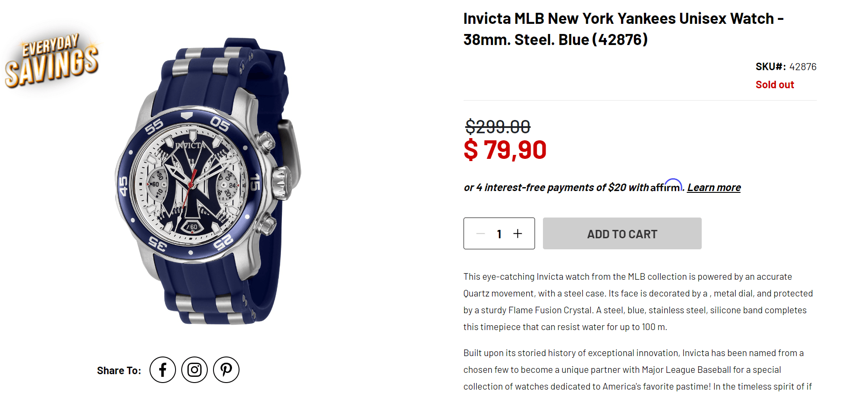This screenshot has width=868, height=398.
Task: Click the circular Pinterest share icon
Action: tap(226, 370)
